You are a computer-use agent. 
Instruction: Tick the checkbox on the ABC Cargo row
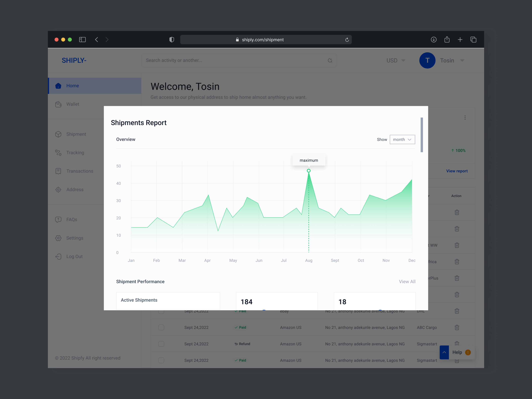point(161,327)
